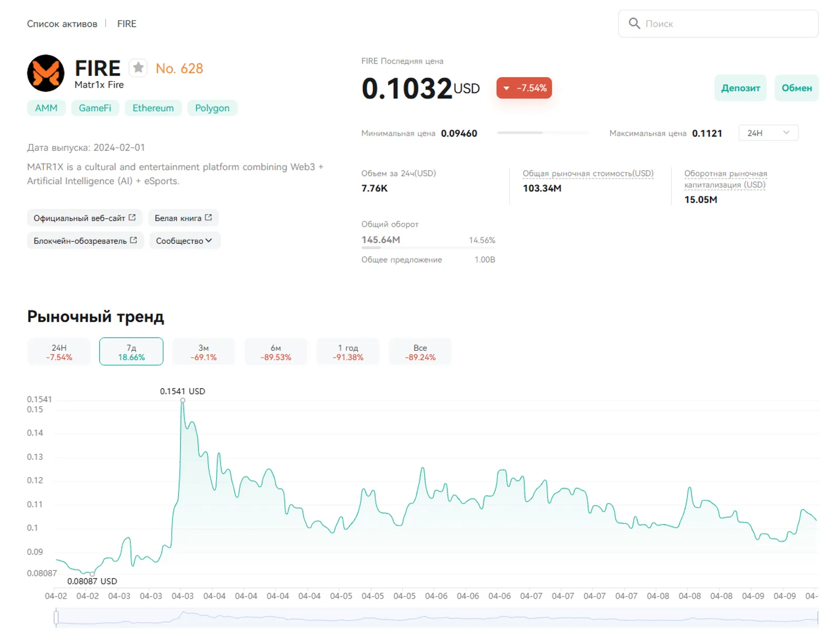Open the 24H price range dropdown
This screenshot has height=639, width=840.
point(768,133)
